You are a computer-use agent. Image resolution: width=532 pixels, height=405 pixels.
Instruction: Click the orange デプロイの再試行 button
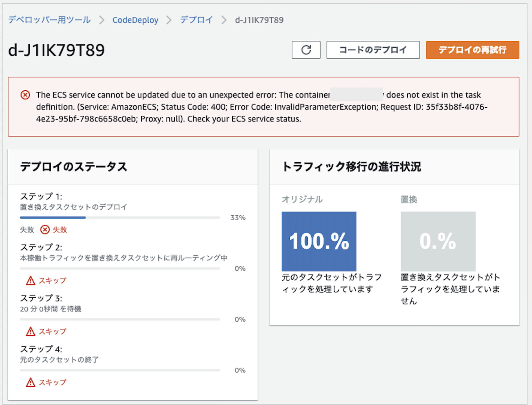point(472,50)
